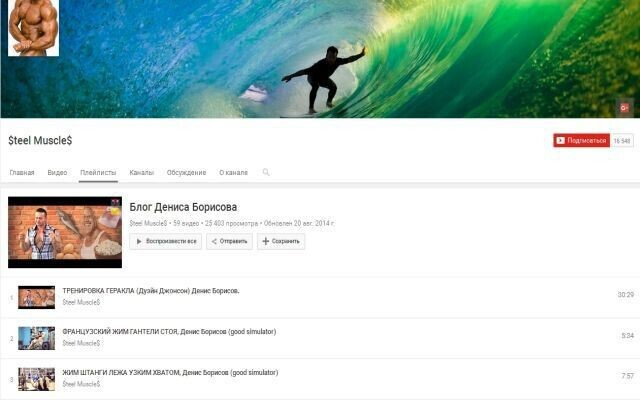Open the Google+ icon on the banner
640x400 pixels.
(x=625, y=108)
